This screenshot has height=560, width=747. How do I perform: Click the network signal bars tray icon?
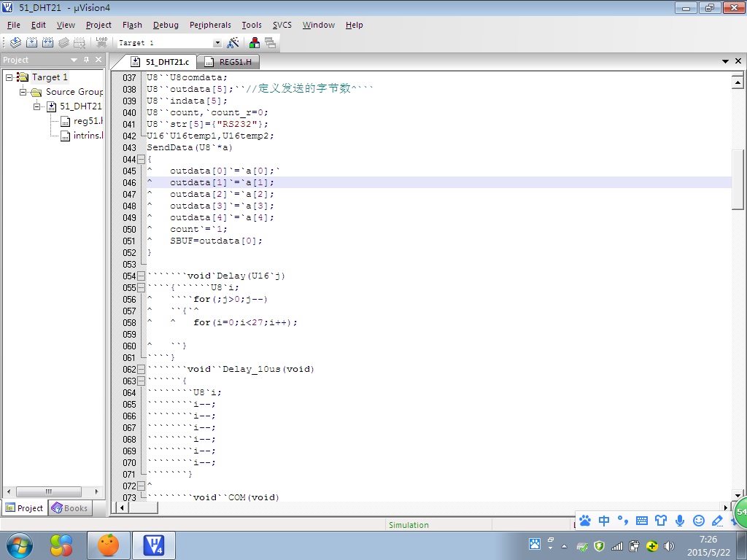617,546
